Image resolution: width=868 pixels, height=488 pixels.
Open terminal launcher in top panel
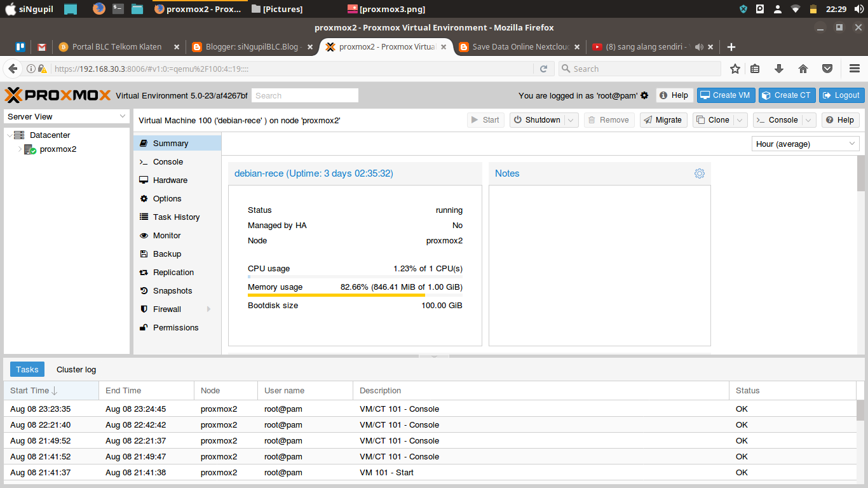[x=118, y=9]
